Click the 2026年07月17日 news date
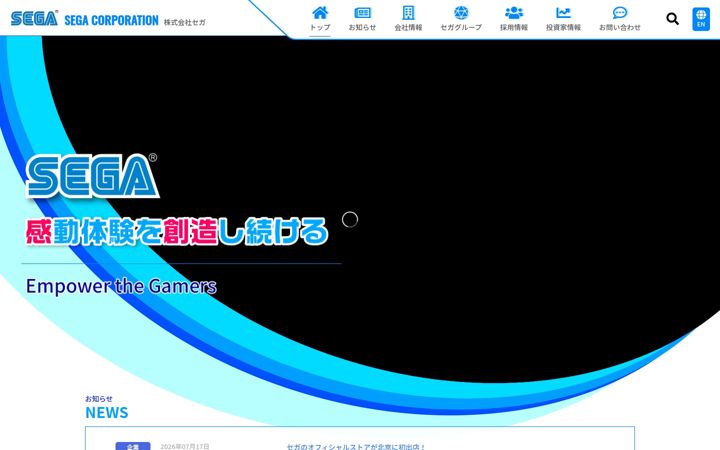The width and height of the screenshot is (720, 450). tap(185, 446)
